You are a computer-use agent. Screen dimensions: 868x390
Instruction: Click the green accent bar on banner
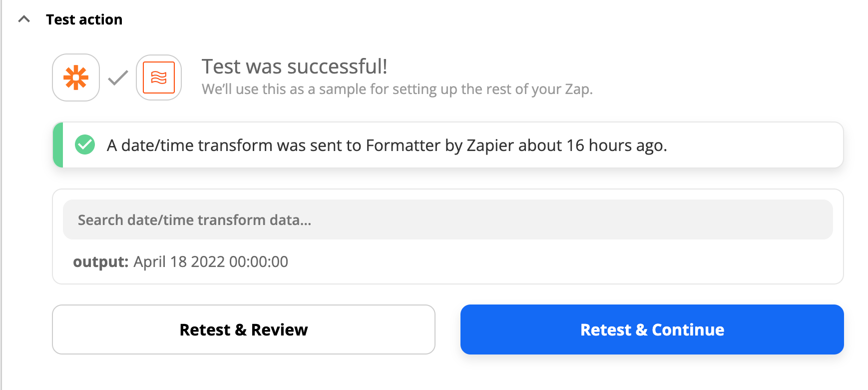(58, 145)
